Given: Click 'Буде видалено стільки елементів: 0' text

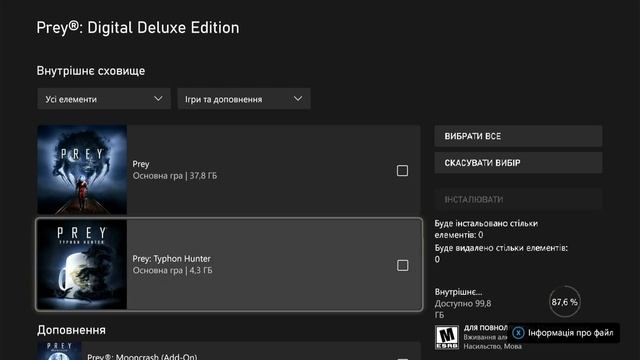Looking at the screenshot, I should pos(501,253).
